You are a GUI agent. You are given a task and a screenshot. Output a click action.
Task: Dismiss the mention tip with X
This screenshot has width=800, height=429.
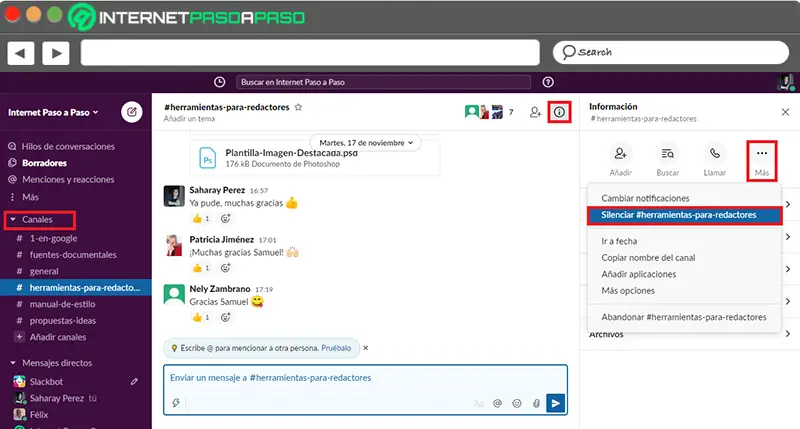tap(365, 348)
